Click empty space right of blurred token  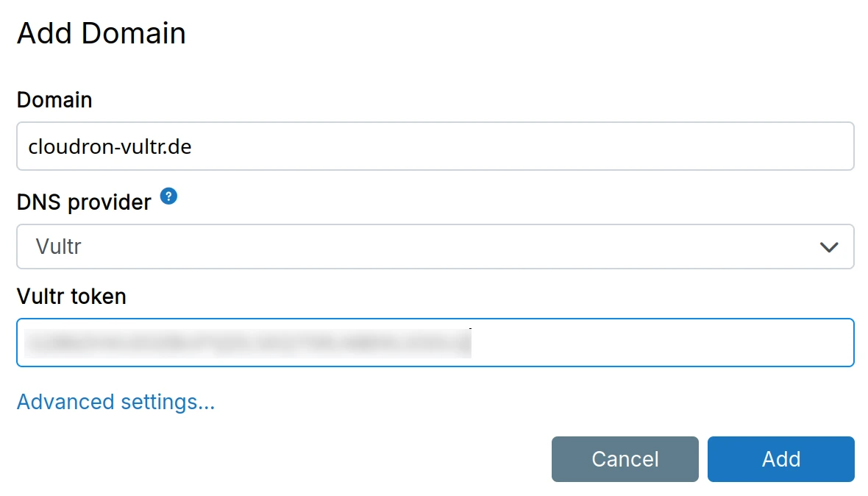tap(662, 342)
